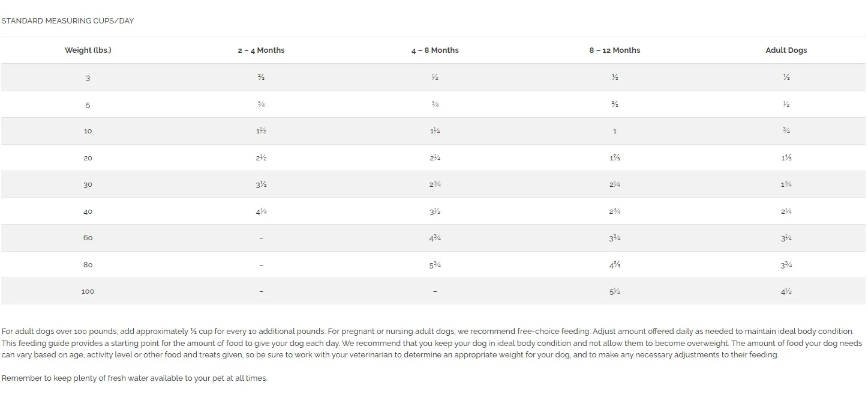Image resolution: width=868 pixels, height=394 pixels.
Task: Click the '4 – 8 Months' column header
Action: pyautogui.click(x=435, y=50)
